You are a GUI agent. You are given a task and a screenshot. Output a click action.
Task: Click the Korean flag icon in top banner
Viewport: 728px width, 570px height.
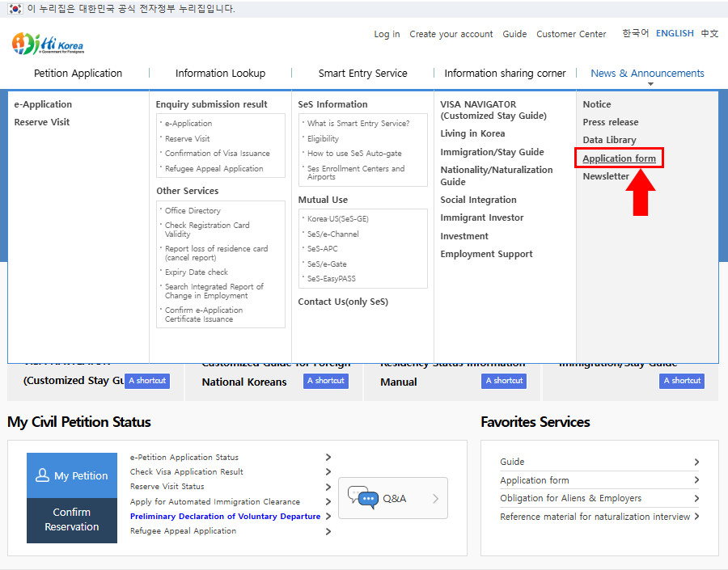pyautogui.click(x=14, y=9)
